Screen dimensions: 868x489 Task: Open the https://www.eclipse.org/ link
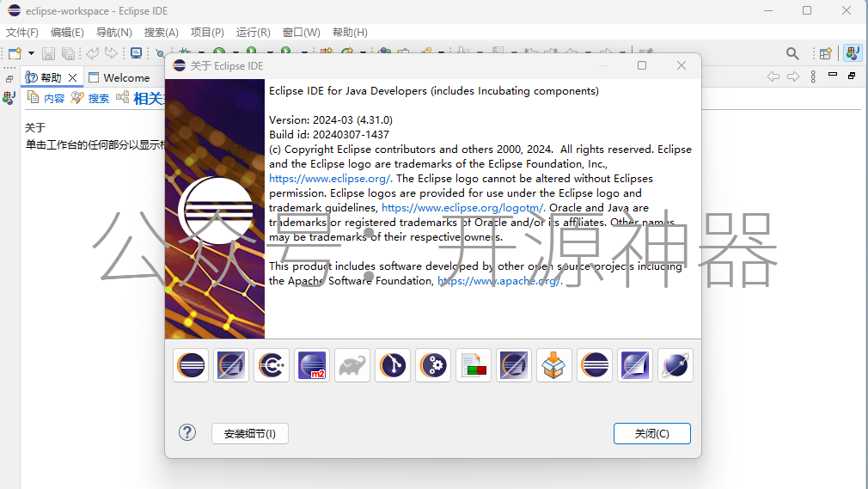(x=331, y=178)
